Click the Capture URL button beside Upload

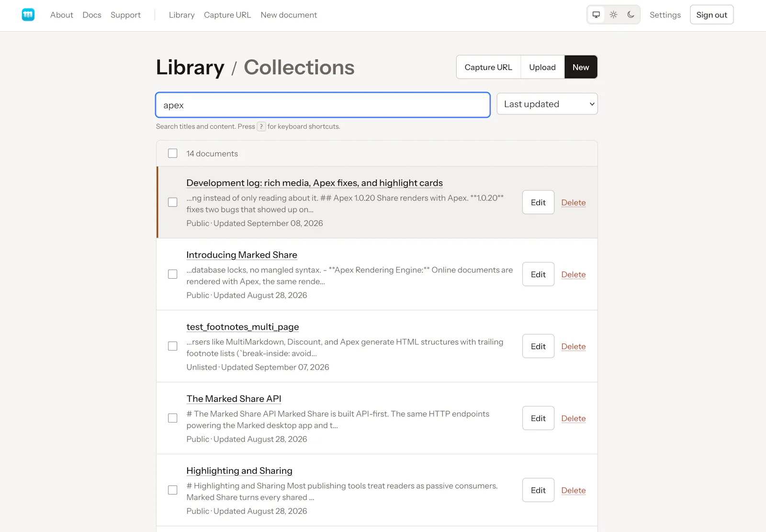[488, 67]
